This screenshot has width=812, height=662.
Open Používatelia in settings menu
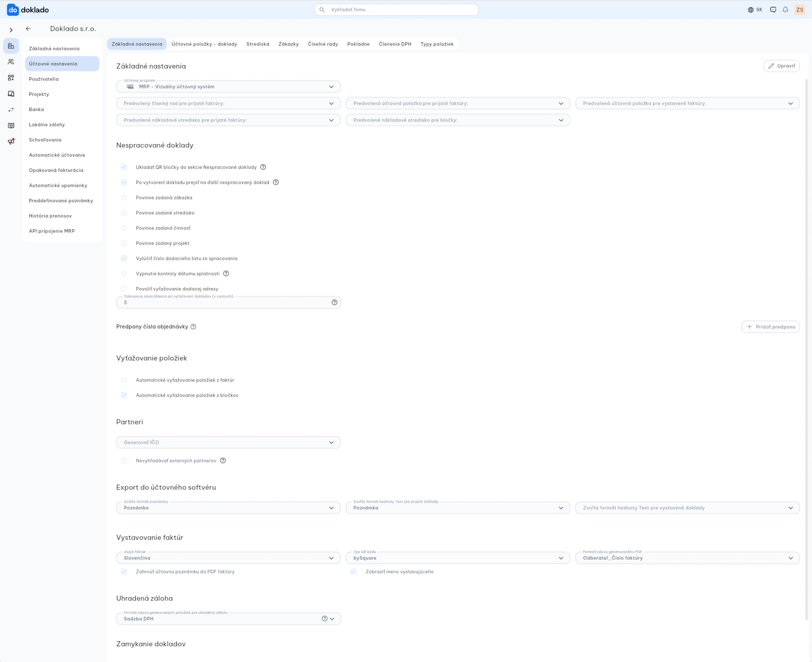(62, 79)
